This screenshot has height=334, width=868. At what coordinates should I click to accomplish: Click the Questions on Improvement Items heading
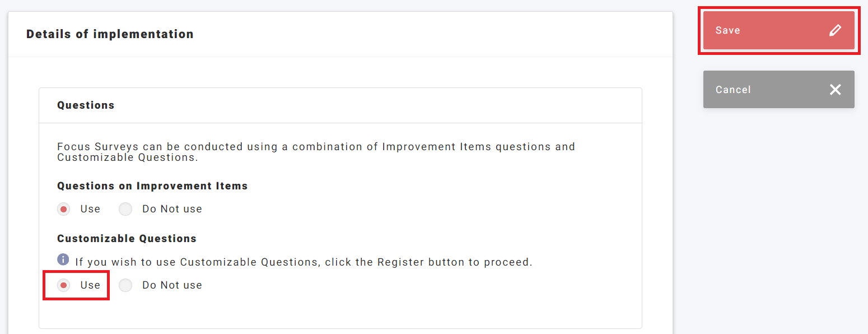(152, 186)
